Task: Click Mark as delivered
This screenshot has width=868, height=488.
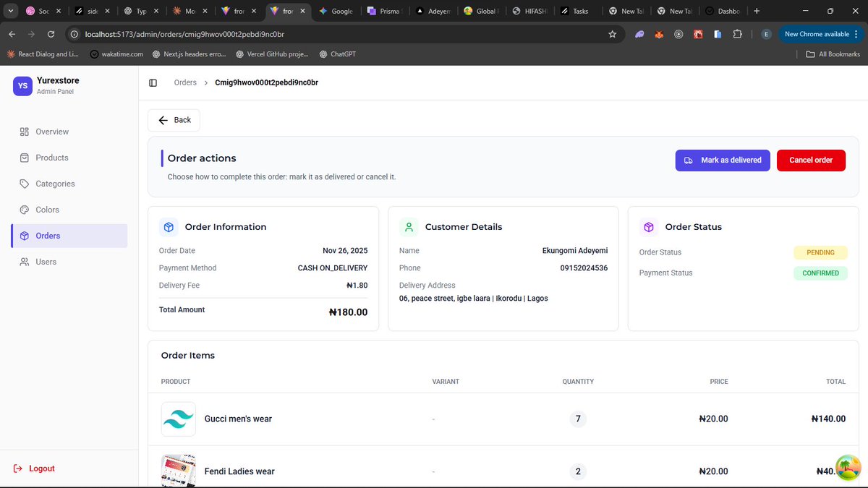Action: pos(723,160)
